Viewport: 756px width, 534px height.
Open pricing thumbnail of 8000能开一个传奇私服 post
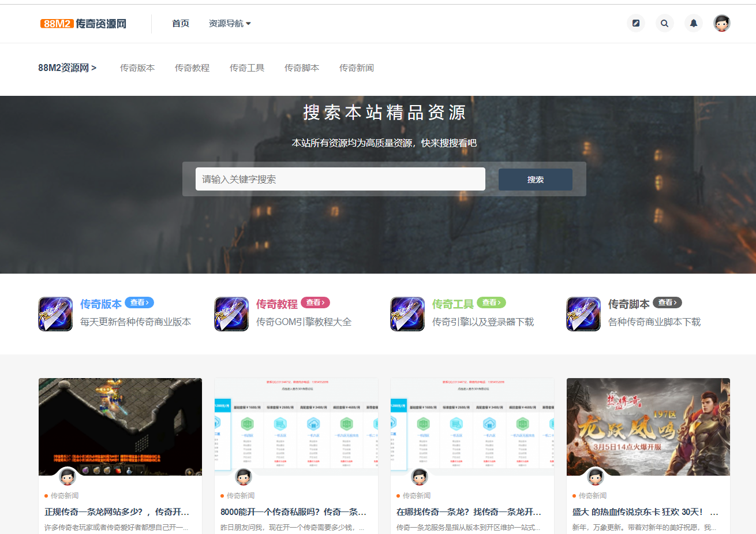tap(296, 427)
